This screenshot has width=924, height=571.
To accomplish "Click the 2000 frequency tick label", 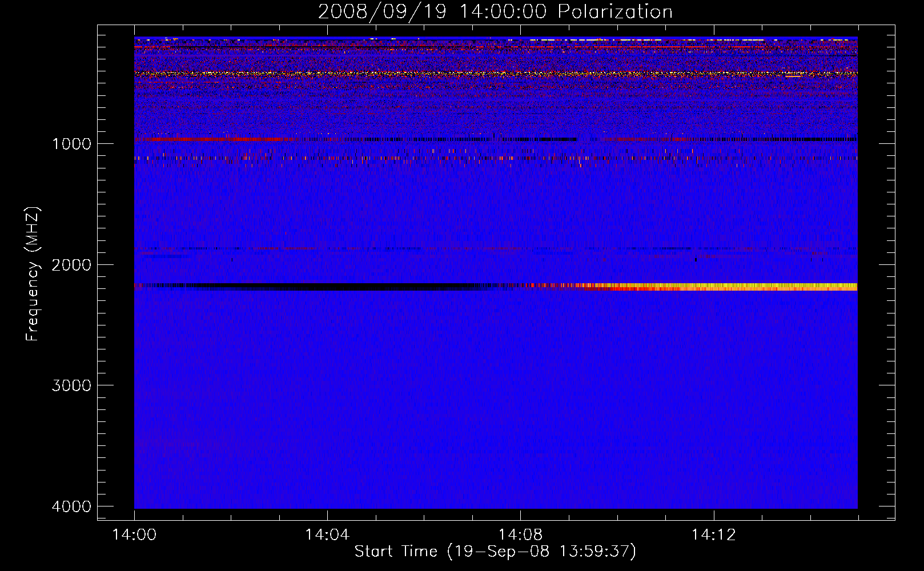I will (71, 265).
